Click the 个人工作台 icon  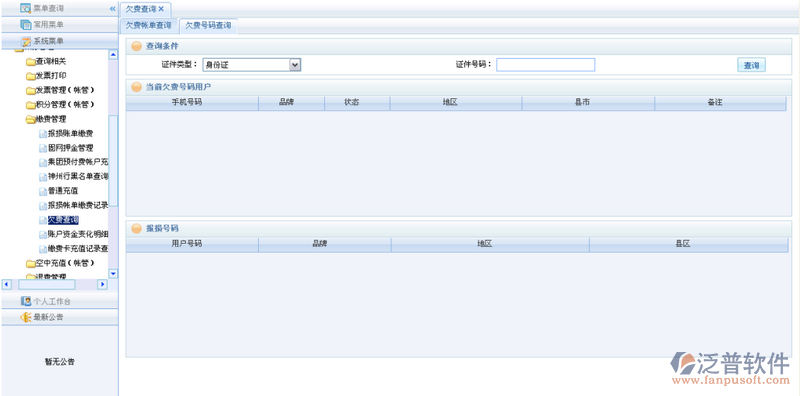[x=26, y=301]
